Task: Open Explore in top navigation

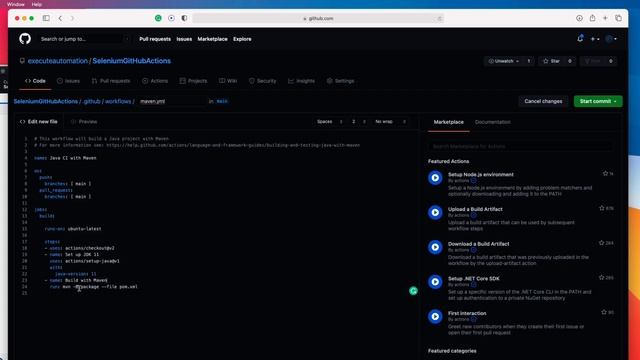Action: pos(242,39)
